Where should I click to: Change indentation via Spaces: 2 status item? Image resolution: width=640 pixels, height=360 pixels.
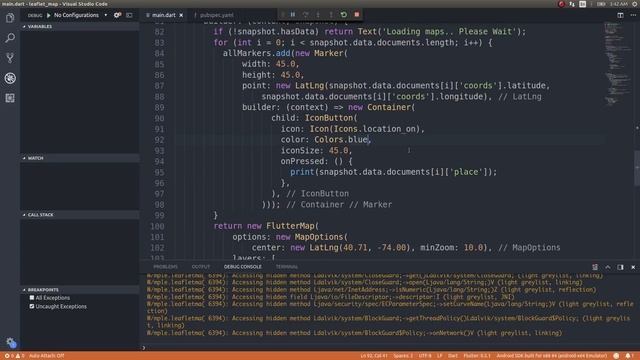[403, 356]
